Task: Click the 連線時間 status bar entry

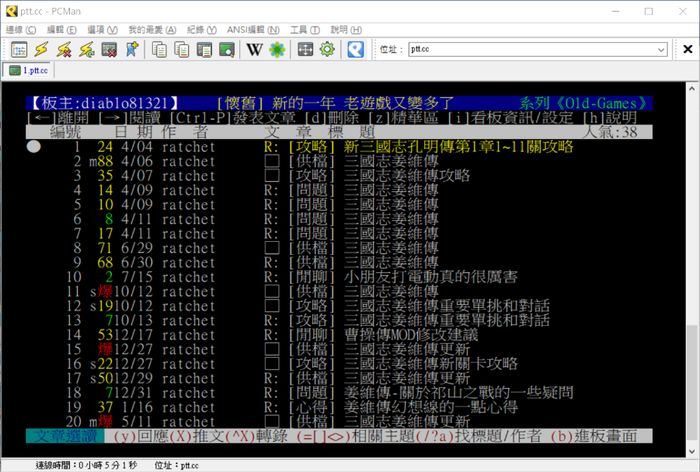Action: [x=86, y=465]
